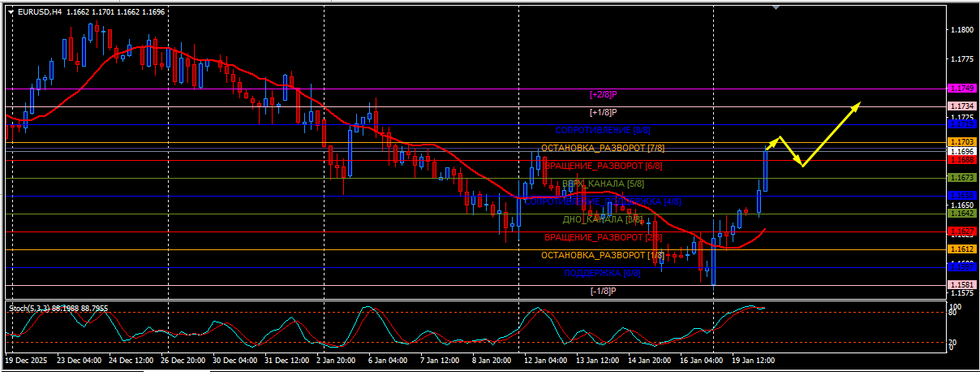Viewport: 980px width, 372px height.
Task: Click the 1.1650 axis price value
Action: [x=962, y=205]
